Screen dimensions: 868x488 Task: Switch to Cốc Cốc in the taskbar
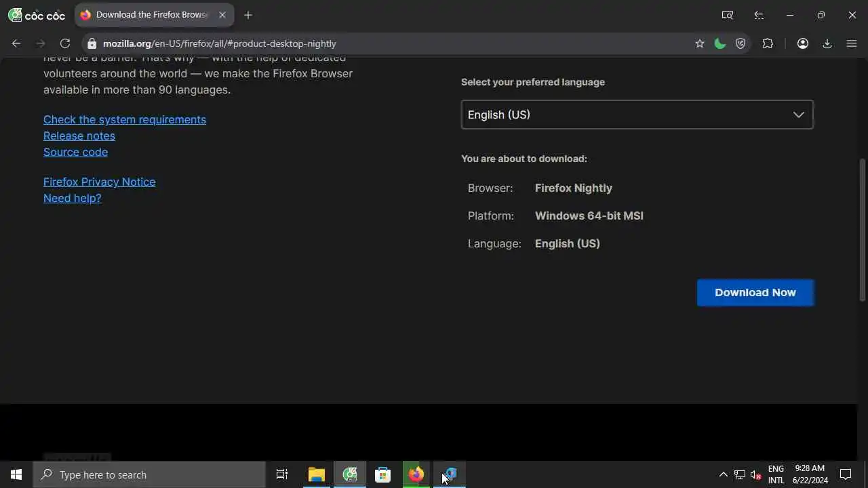350,474
